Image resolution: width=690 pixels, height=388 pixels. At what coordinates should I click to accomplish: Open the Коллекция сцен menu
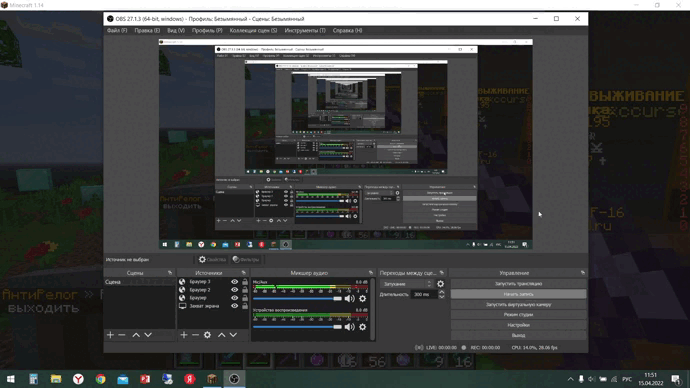pyautogui.click(x=253, y=30)
